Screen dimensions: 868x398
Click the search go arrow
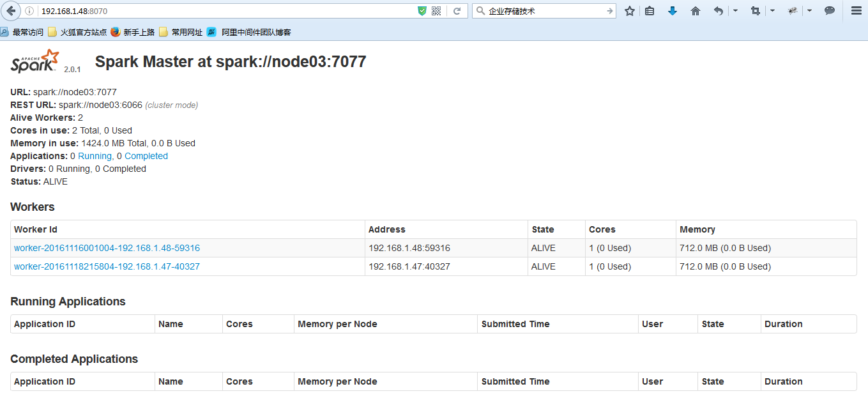point(609,11)
